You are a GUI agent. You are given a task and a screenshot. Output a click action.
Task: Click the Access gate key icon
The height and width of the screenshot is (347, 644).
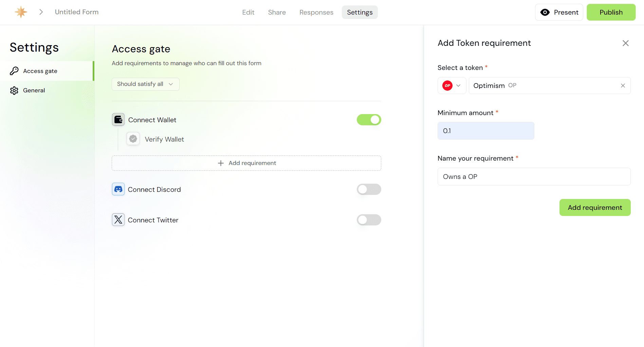click(14, 71)
